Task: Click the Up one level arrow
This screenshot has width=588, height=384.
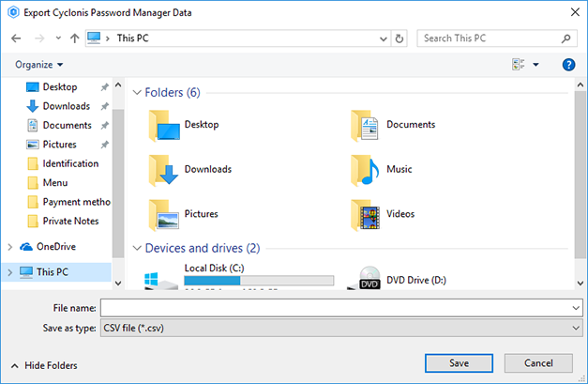Action: pyautogui.click(x=75, y=38)
